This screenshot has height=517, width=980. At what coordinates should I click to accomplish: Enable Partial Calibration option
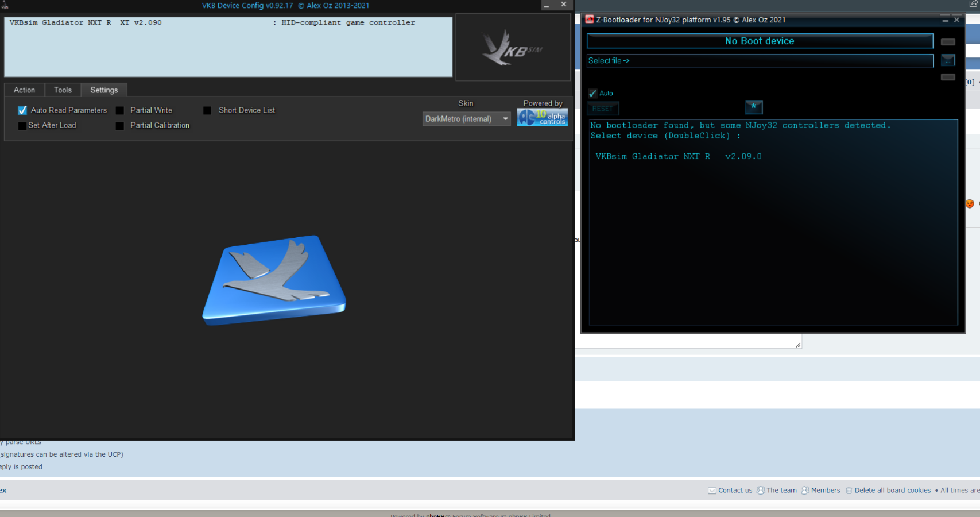[x=120, y=126]
